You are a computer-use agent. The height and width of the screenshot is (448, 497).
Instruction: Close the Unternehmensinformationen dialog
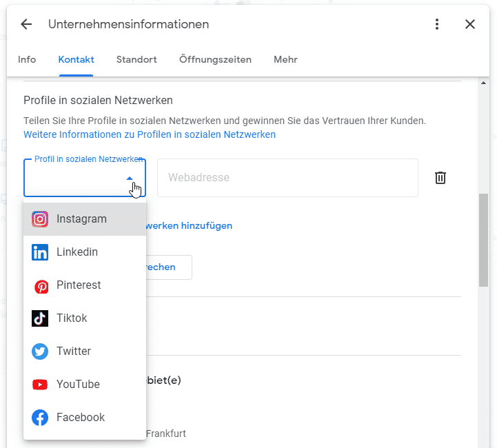(x=469, y=24)
